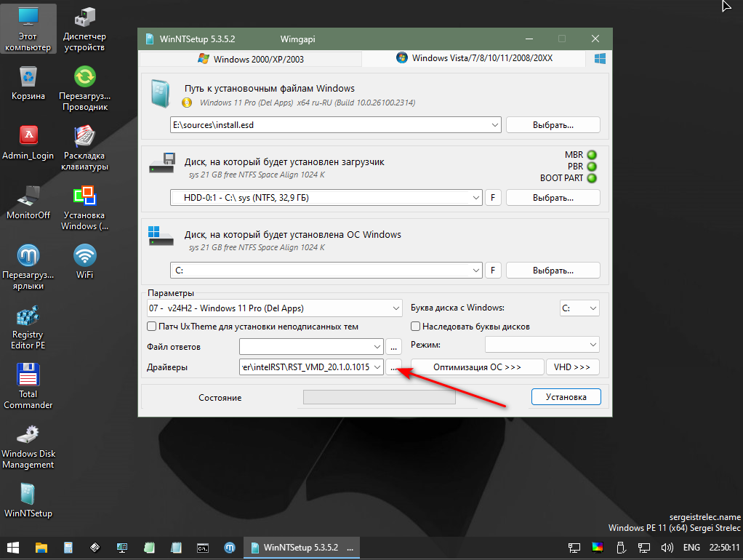Click the MonitorOff desktop icon

pos(28,196)
